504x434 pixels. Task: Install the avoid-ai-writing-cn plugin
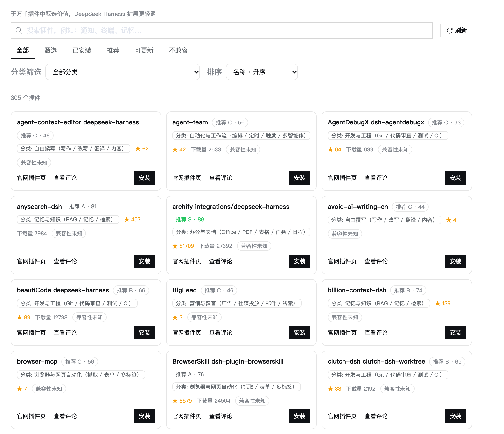455,261
